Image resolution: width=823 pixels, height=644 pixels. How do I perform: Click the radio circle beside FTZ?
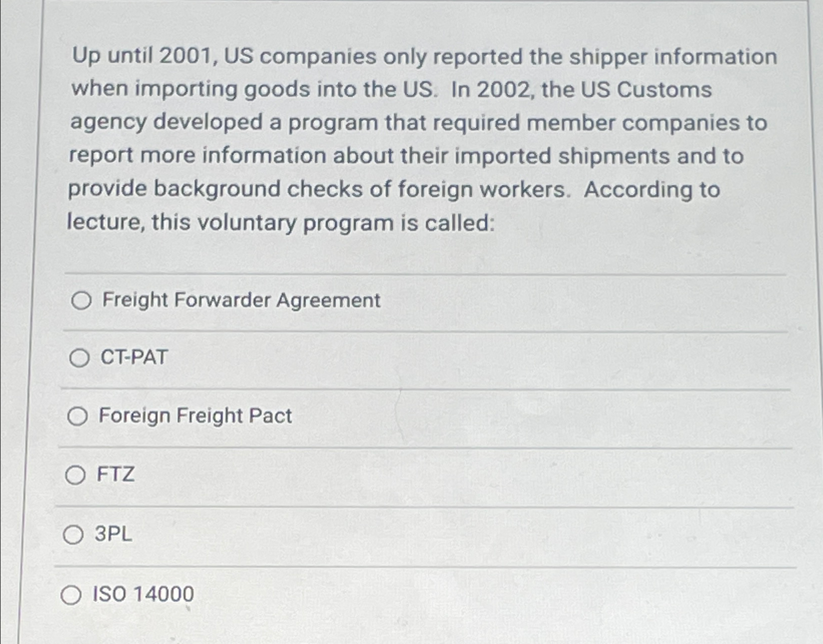[x=75, y=475]
